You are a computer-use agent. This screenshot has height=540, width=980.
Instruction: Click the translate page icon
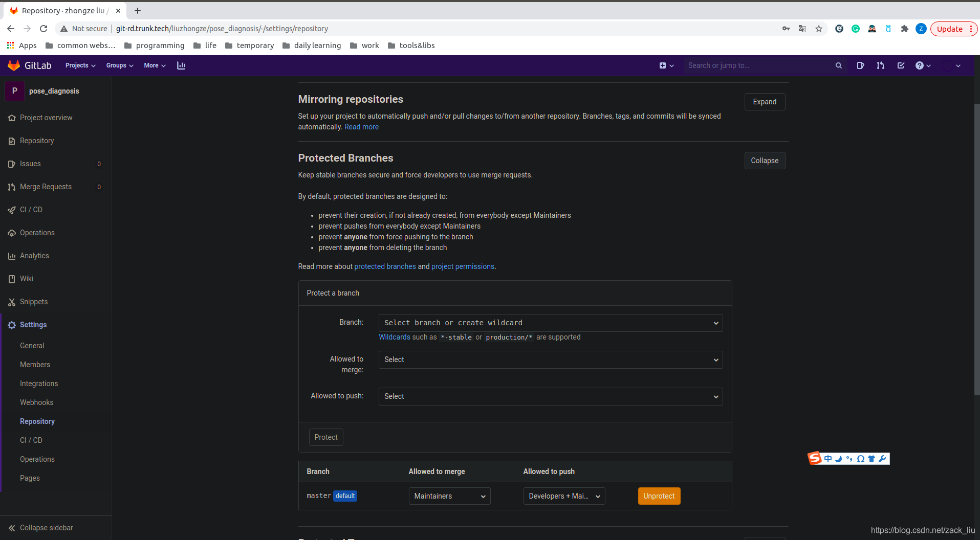pos(802,29)
